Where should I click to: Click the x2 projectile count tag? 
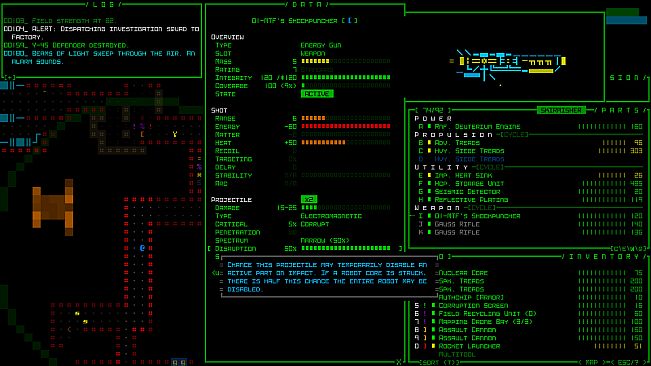pyautogui.click(x=309, y=200)
